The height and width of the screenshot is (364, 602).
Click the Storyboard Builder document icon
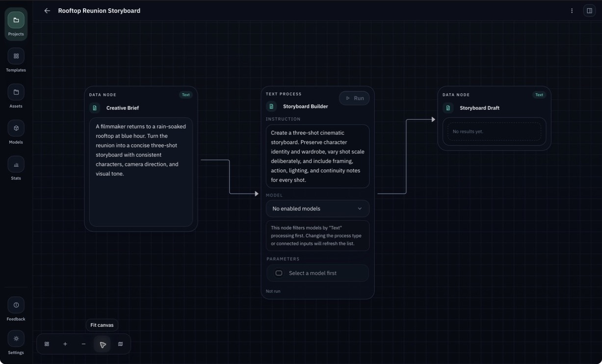pos(271,106)
